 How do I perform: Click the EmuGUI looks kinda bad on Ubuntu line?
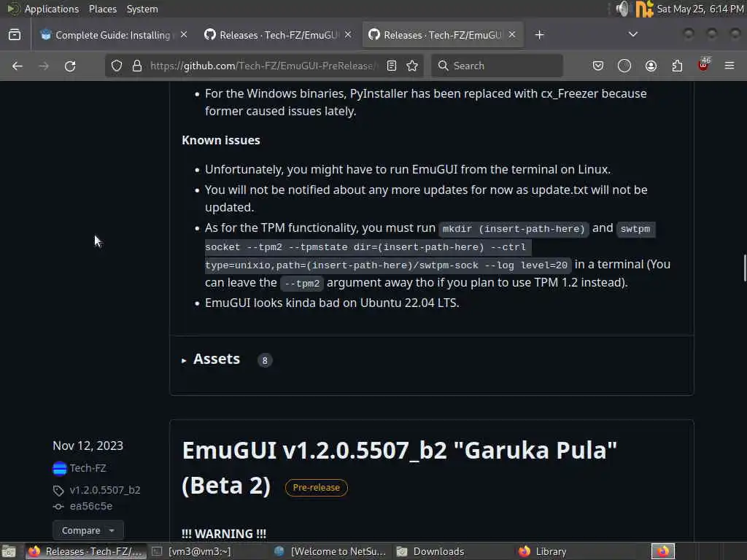[x=332, y=303]
